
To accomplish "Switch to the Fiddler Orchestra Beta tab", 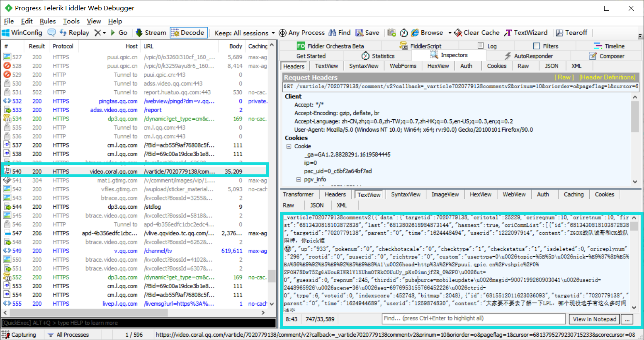I will click(331, 46).
